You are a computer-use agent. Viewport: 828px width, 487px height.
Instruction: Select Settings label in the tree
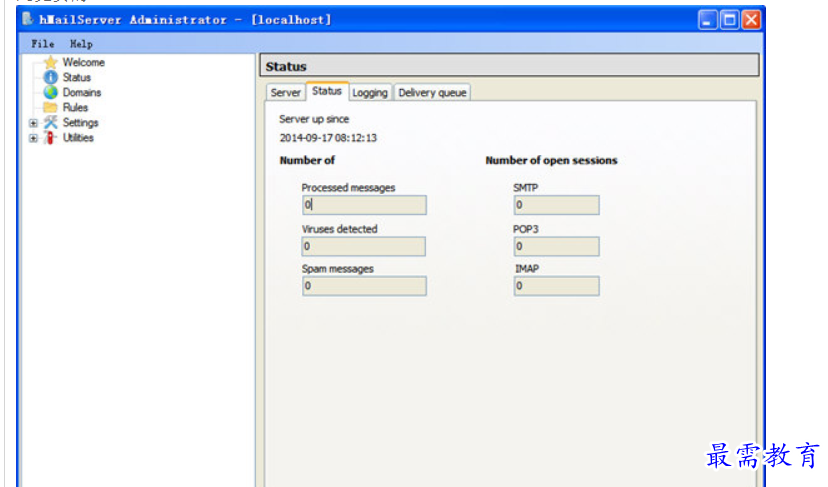(x=80, y=123)
